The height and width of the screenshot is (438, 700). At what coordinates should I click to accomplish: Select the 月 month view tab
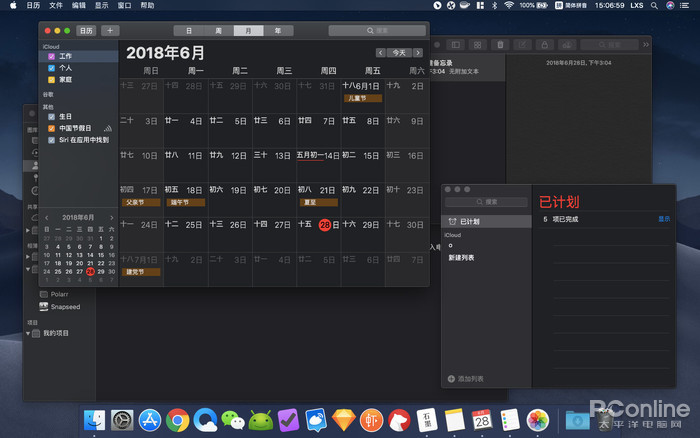[248, 30]
